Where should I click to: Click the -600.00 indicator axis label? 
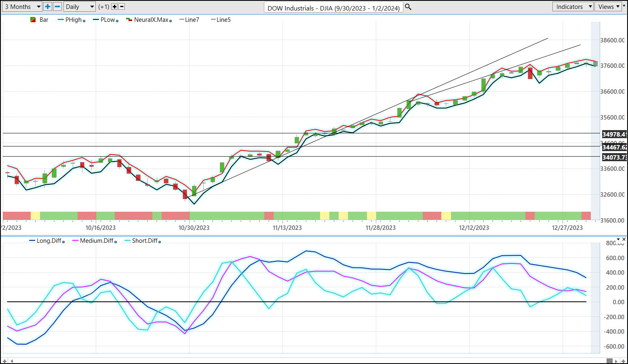click(x=614, y=347)
